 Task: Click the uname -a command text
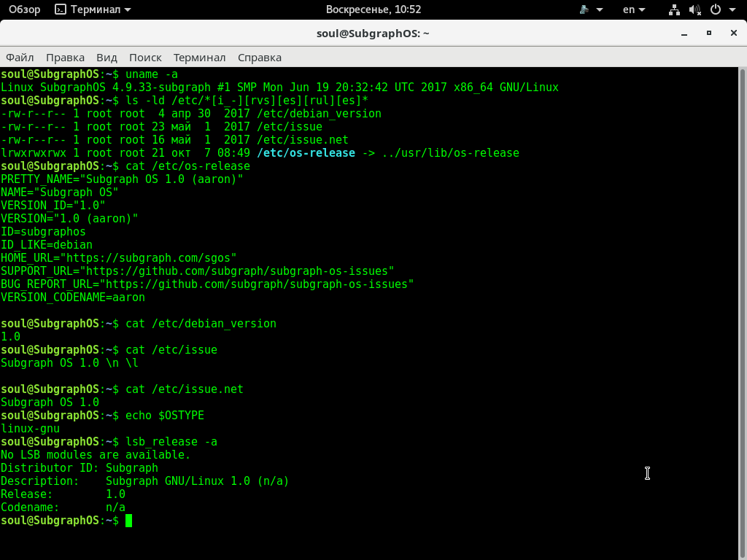tap(152, 74)
